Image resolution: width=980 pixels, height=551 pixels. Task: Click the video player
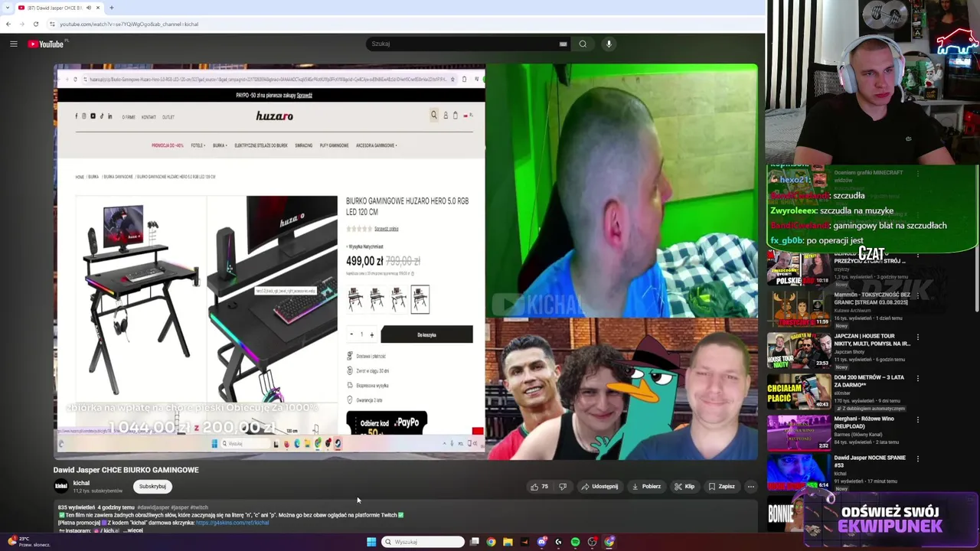point(406,262)
